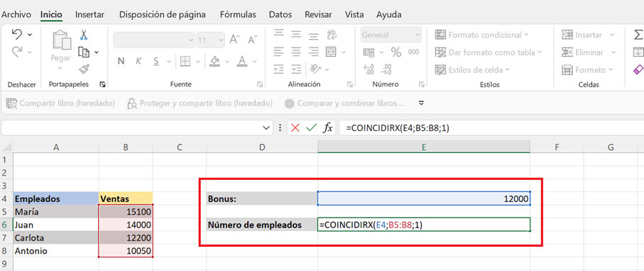Expand Formato condicional menu

point(482,35)
